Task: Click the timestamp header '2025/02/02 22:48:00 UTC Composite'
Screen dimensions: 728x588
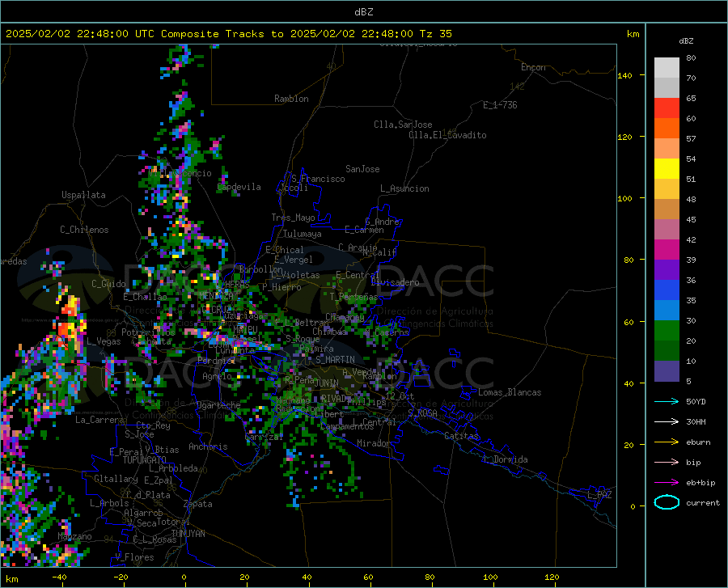Action: click(x=112, y=34)
